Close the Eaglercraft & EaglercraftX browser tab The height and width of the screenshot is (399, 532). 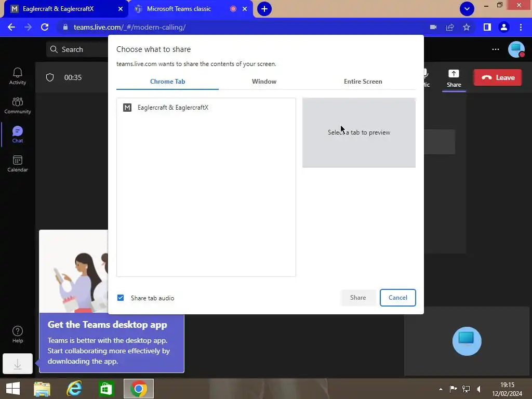[x=121, y=9]
